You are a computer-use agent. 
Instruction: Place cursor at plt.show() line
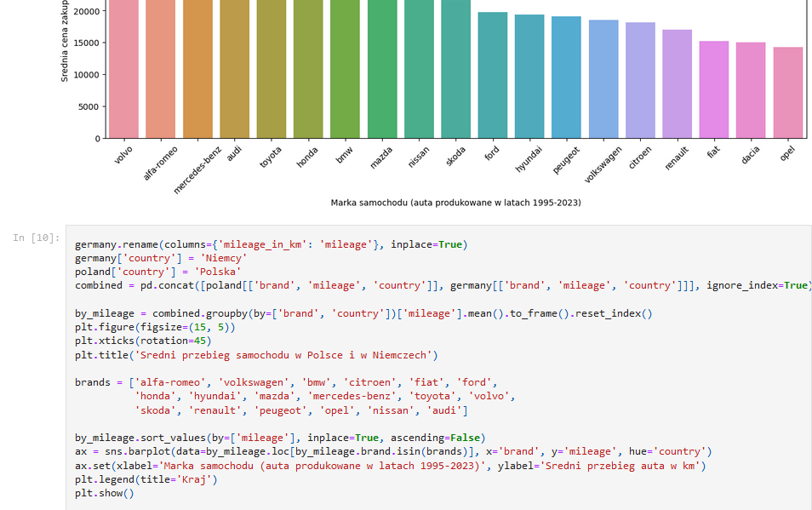pos(104,493)
